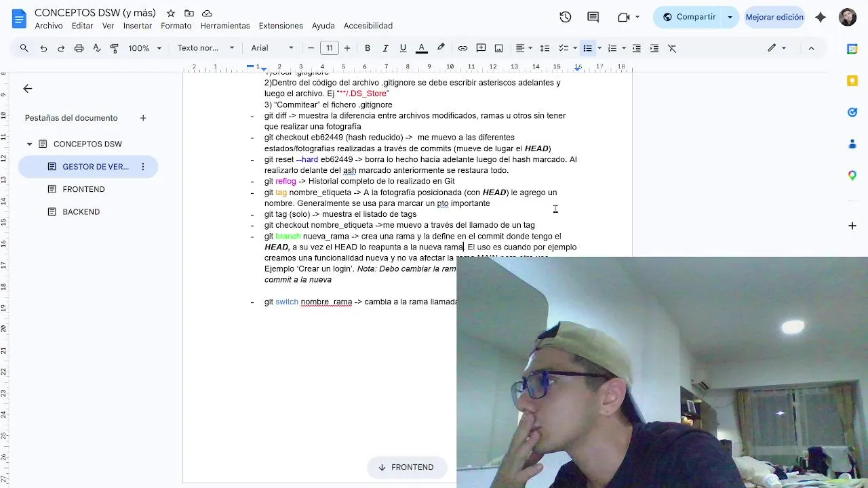Toggle italic formatting
Image resolution: width=868 pixels, height=488 pixels.
[385, 48]
